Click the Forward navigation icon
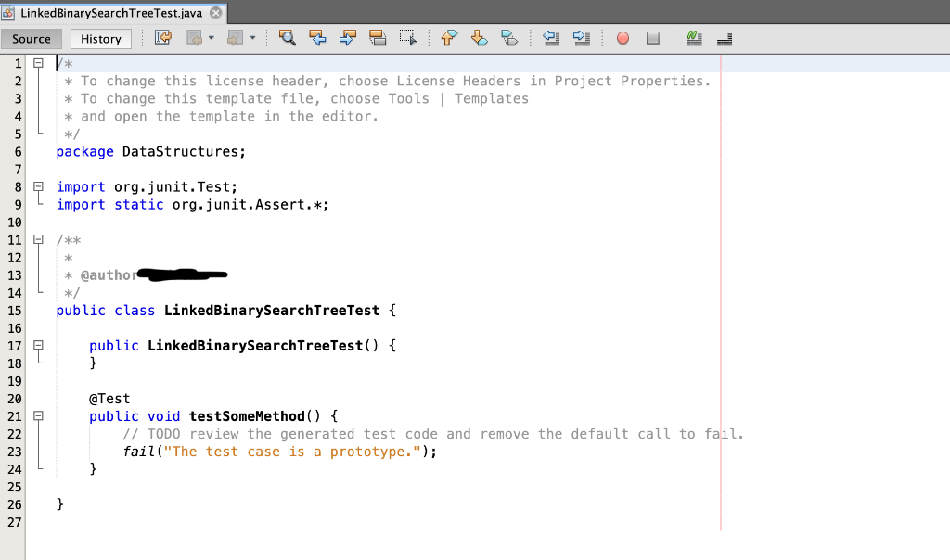This screenshot has height=560, width=950. pos(235,38)
